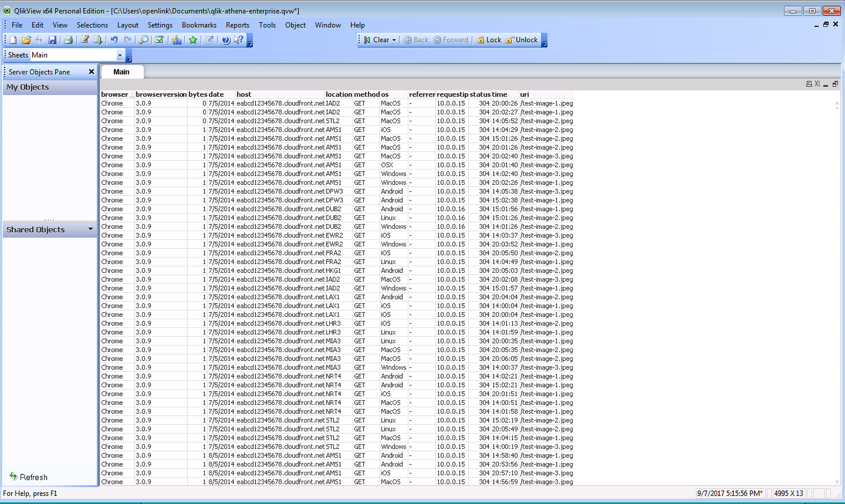Viewport: 845px width, 504px height.
Task: Open the Layout menu
Action: click(128, 25)
